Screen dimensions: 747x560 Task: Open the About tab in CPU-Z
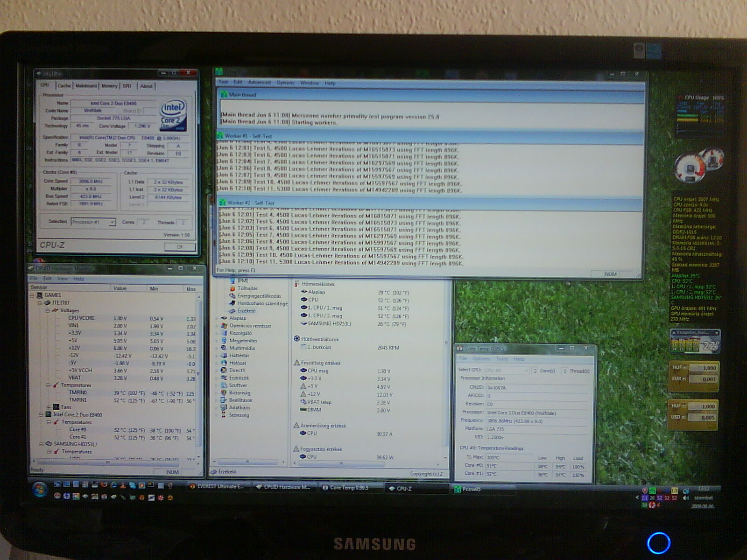tap(147, 86)
